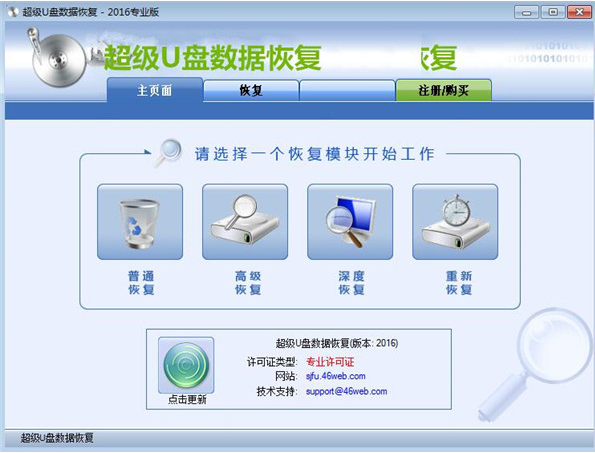Image resolution: width=595 pixels, height=453 pixels.
Task: Switch to the 主页面 tab
Action: [x=155, y=90]
